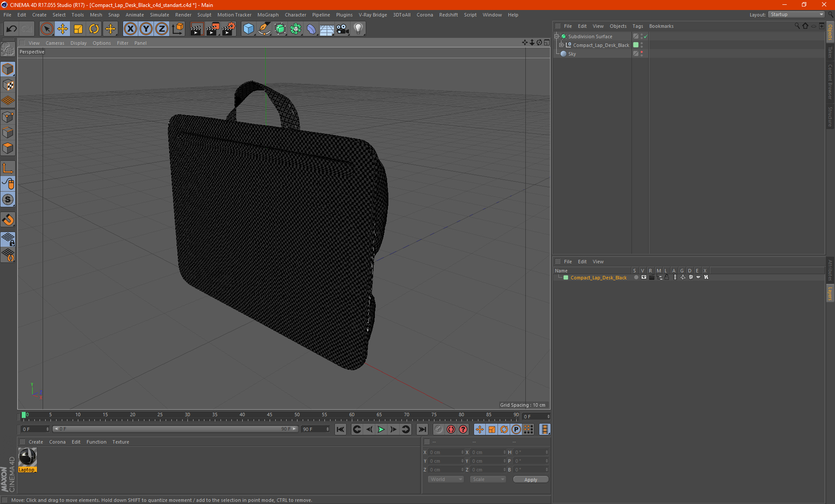Expand Compact_Lap_Desk_Black object tree
835x504 pixels.
(561, 45)
